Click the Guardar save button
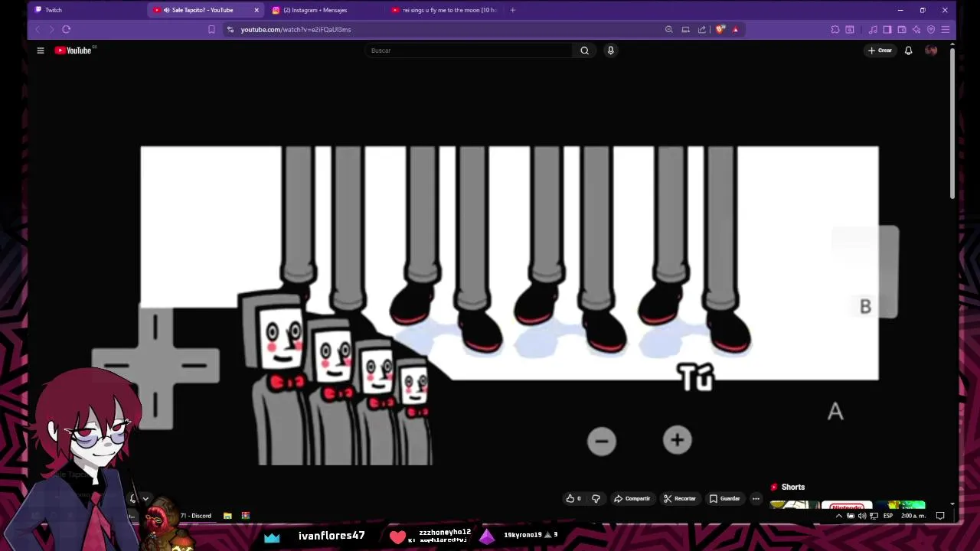This screenshot has height=551, width=980. (724, 498)
